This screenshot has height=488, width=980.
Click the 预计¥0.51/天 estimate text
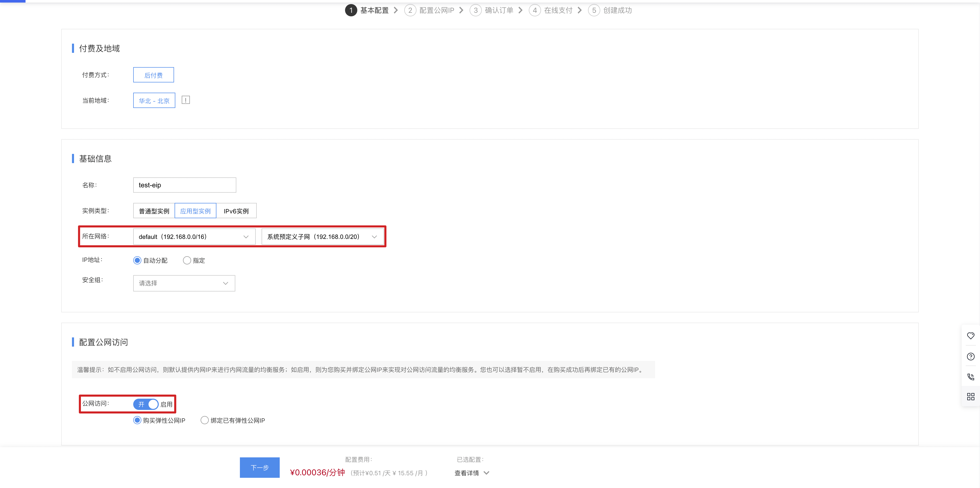point(389,473)
